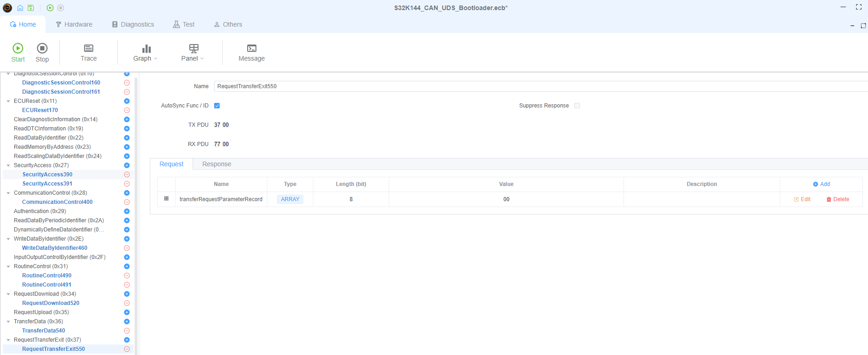The image size is (868, 355).
Task: Remove the WriteDataByIdentifier460 service
Action: (127, 248)
